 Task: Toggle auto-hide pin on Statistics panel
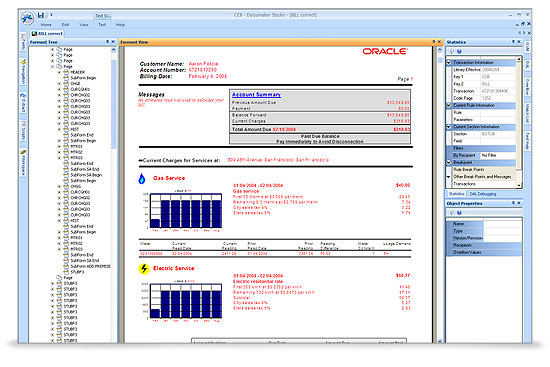pos(514,42)
